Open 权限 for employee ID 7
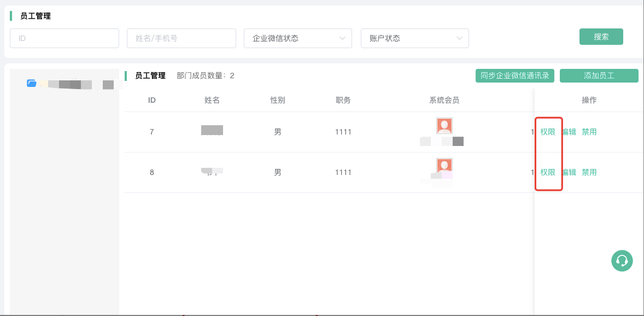This screenshot has width=644, height=316. [548, 132]
